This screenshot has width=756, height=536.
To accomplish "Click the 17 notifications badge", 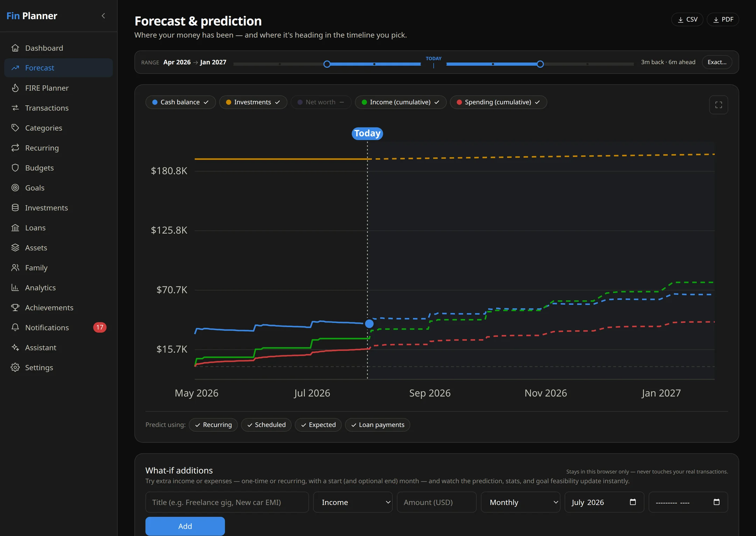I will pyautogui.click(x=100, y=328).
